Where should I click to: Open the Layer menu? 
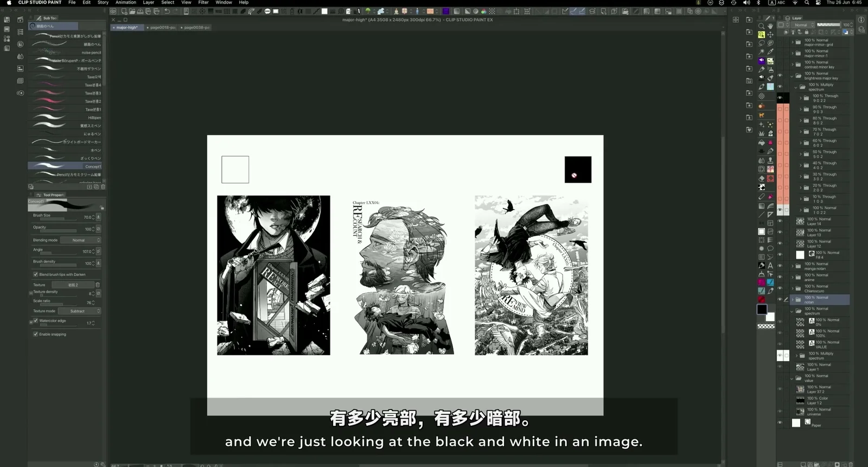tap(148, 3)
